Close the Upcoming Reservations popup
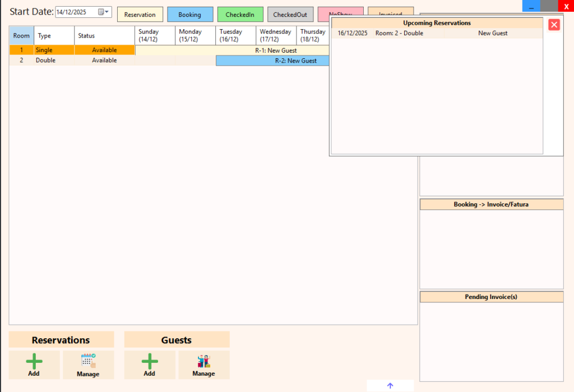This screenshot has height=392, width=574. 554,25
